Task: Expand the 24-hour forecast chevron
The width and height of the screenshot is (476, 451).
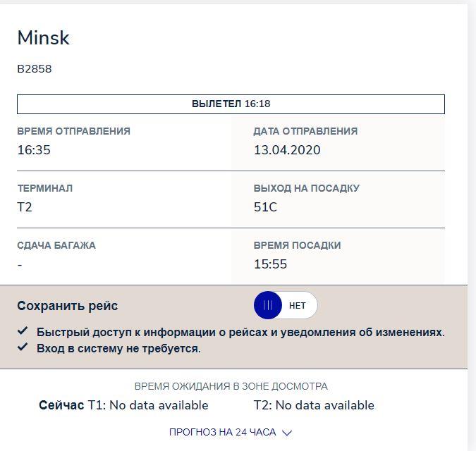Action: coord(286,433)
